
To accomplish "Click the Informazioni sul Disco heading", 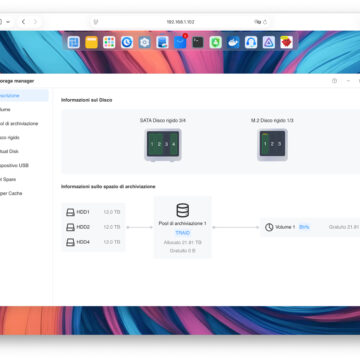I will pyautogui.click(x=87, y=100).
